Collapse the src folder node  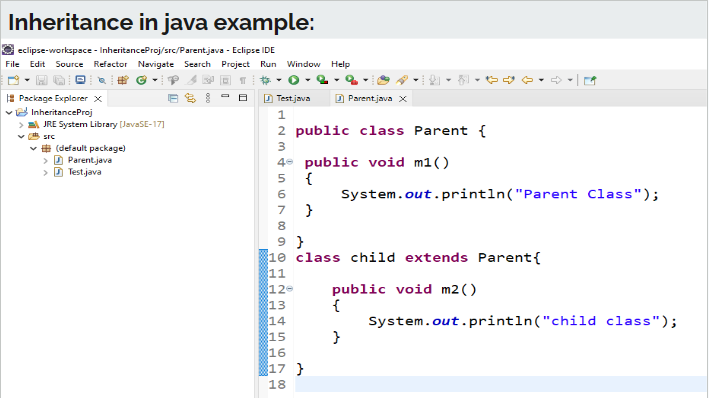pos(21,136)
